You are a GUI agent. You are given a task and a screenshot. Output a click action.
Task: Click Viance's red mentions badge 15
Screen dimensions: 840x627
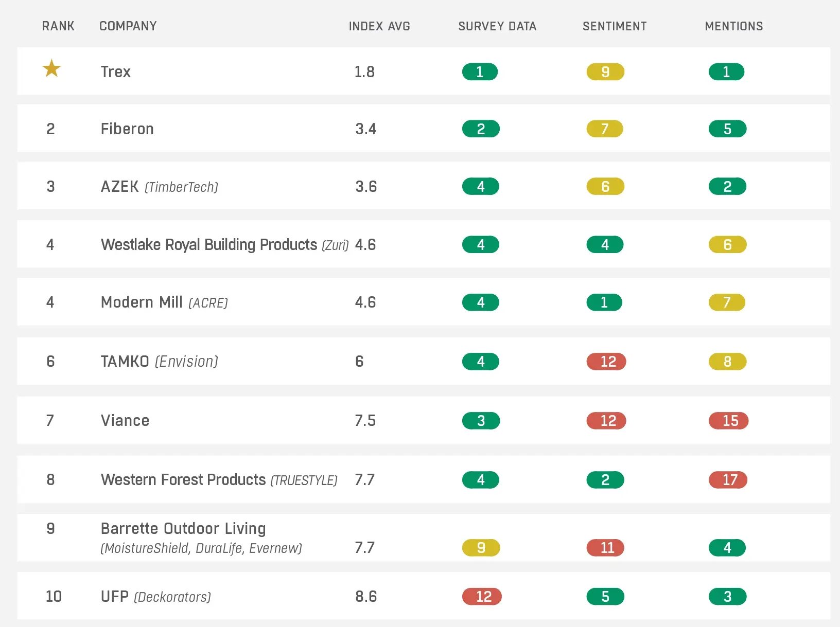click(728, 421)
